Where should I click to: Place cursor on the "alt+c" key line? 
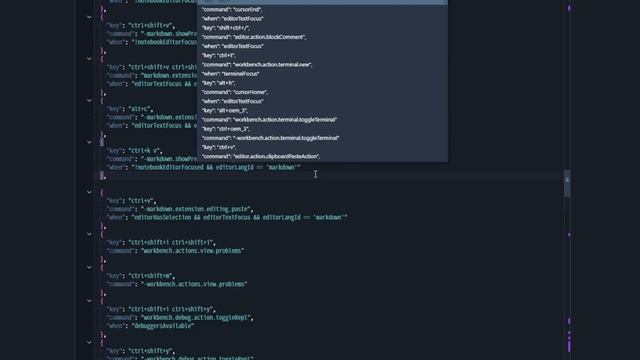[x=130, y=109]
